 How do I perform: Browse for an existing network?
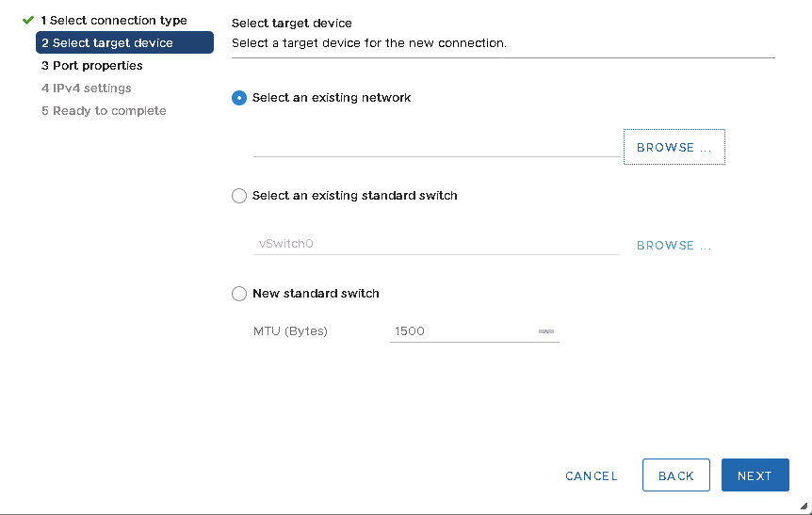tap(674, 147)
